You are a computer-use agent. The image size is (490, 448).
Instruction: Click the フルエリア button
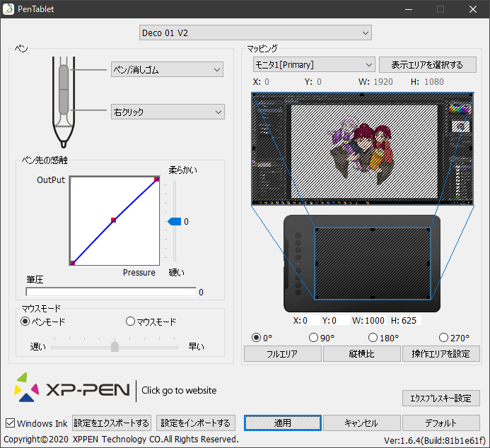(x=283, y=354)
